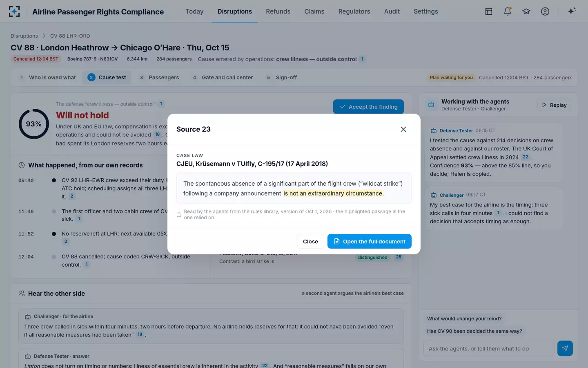The image size is (588, 368).
Task: Click the 93% confidence ring
Action: click(x=34, y=124)
